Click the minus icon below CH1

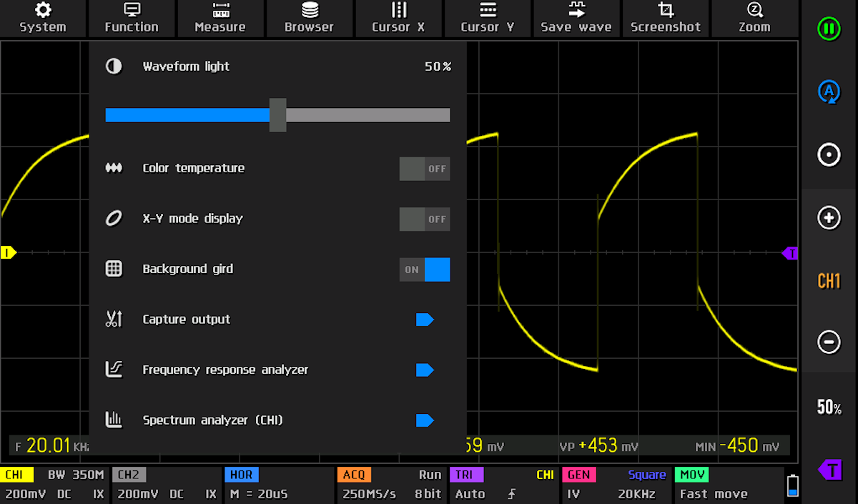click(829, 342)
